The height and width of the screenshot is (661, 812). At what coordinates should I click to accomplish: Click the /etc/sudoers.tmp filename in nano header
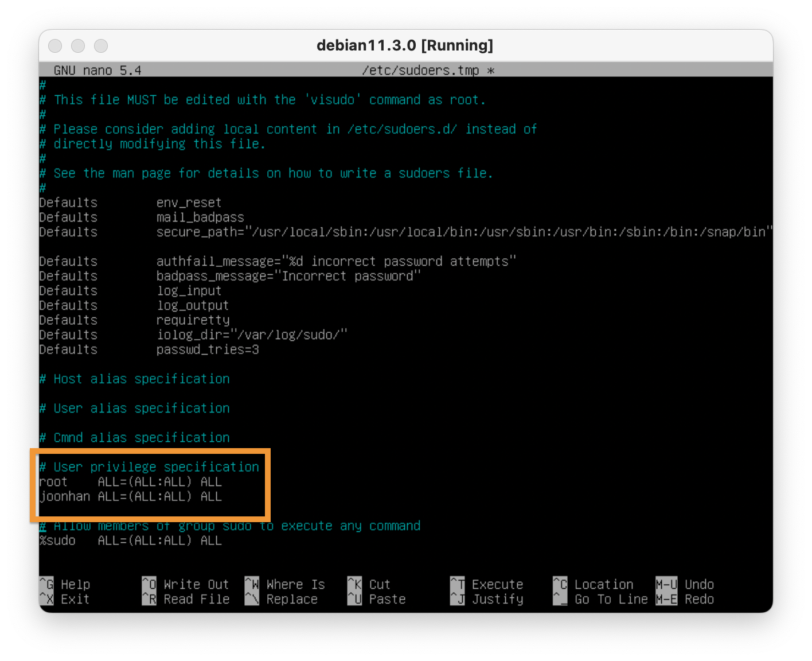420,70
